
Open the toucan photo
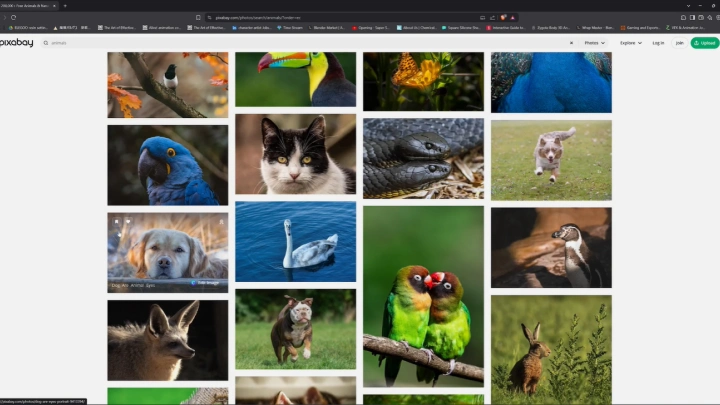[296, 79]
